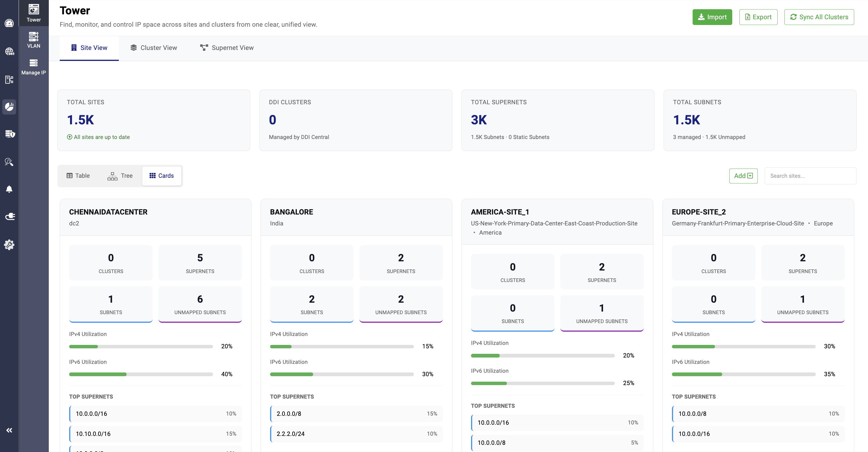
Task: Click CHENNAIDATACENTER IPv6 utilization bar
Action: 141,374
